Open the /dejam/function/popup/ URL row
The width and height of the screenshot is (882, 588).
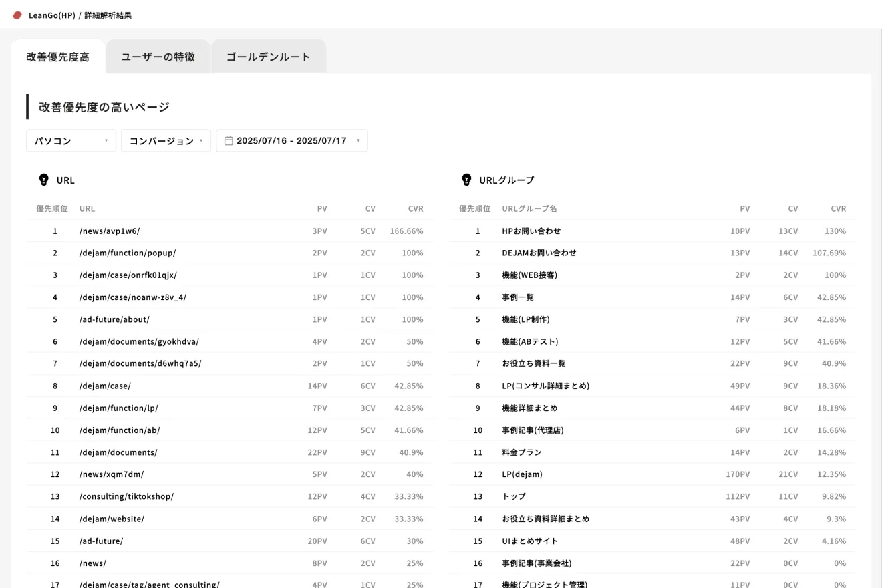(128, 253)
